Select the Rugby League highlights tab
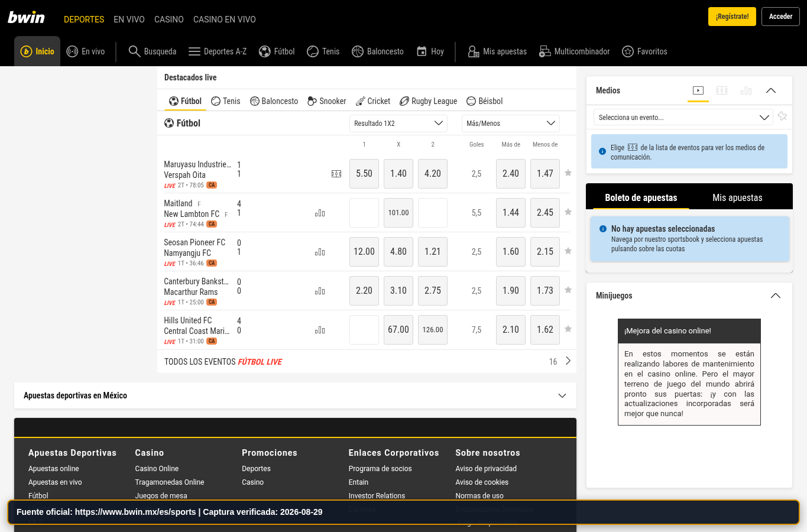Screen dimensions: 807x532 click(x=429, y=101)
